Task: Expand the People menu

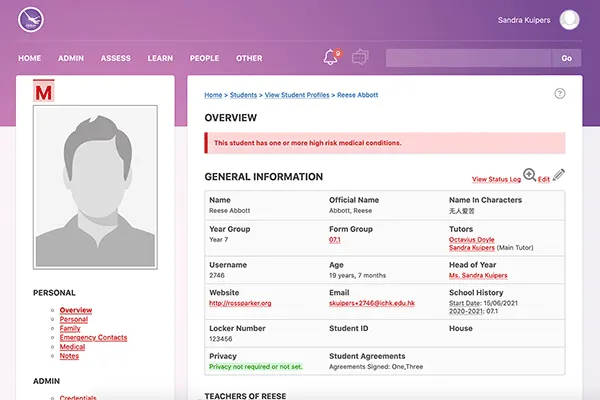Action: [x=204, y=58]
